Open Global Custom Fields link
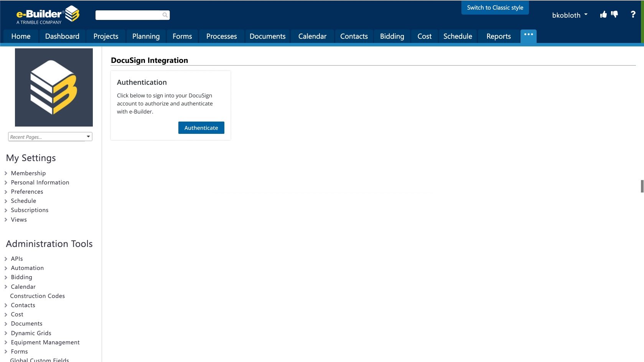This screenshot has height=362, width=644. click(40, 360)
